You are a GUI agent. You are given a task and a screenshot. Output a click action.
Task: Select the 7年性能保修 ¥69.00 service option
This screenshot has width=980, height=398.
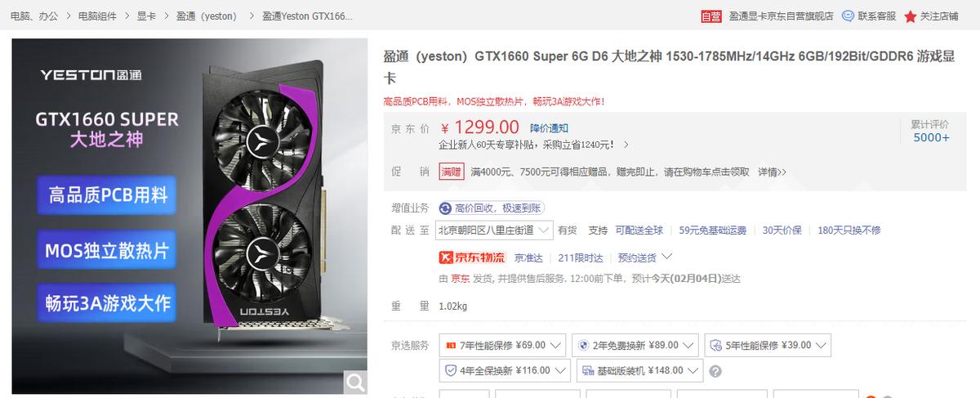pos(502,345)
